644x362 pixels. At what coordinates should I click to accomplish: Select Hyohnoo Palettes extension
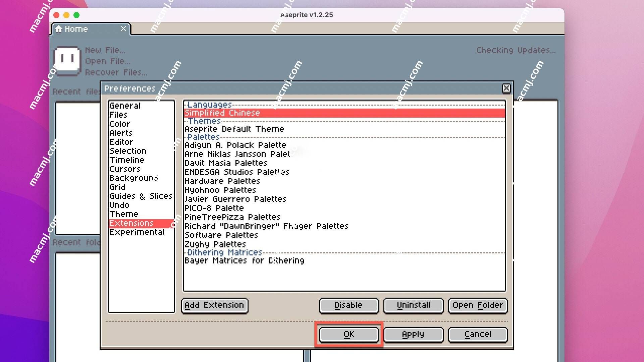tap(344, 190)
